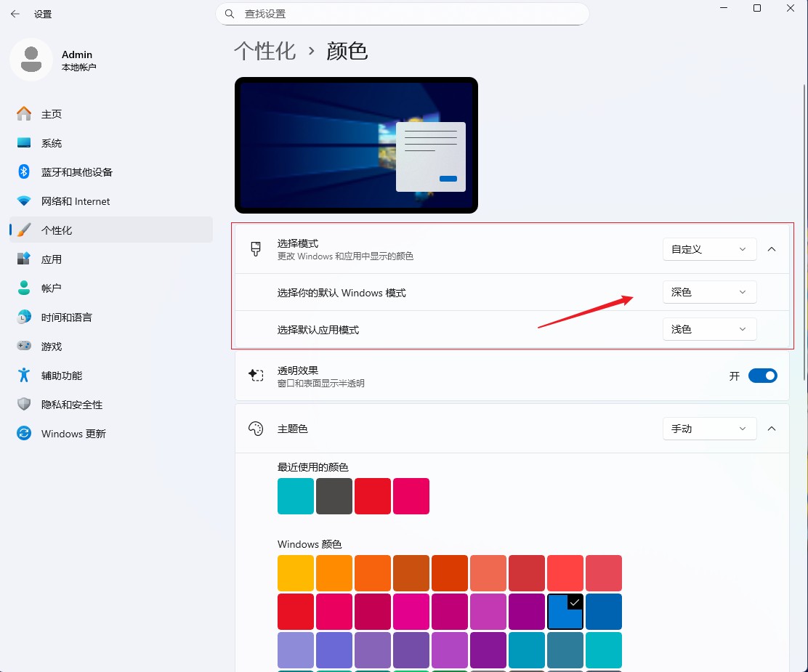Choose the purple swatch before checked blue
The image size is (808, 672).
(527, 612)
